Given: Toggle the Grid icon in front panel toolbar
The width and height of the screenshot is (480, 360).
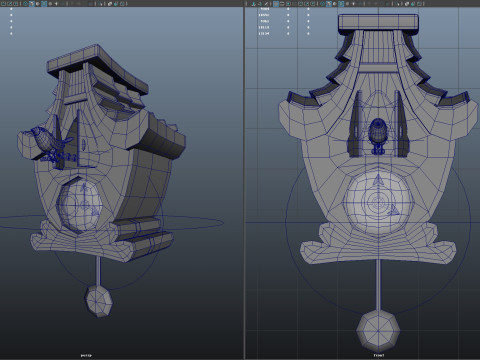Looking at the screenshot, I should point(276,4).
